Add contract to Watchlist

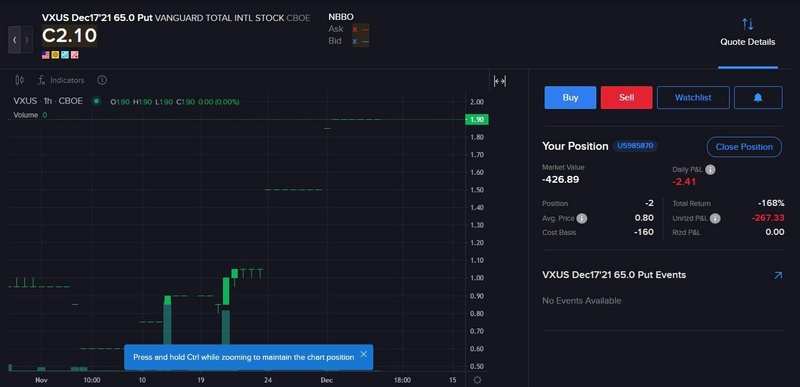[x=693, y=97]
